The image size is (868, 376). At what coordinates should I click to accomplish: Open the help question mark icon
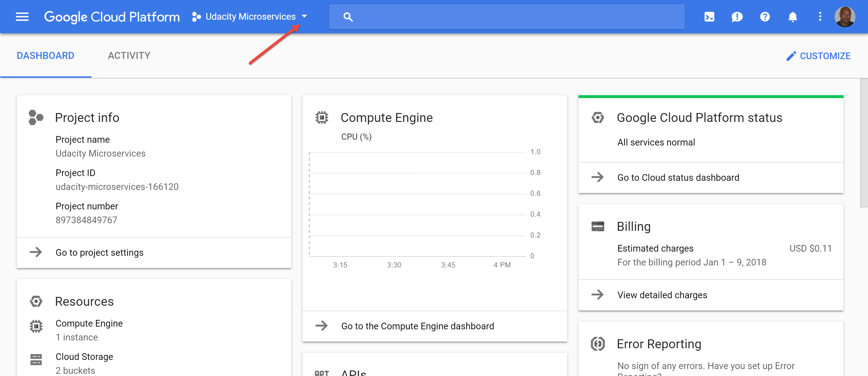coord(765,17)
